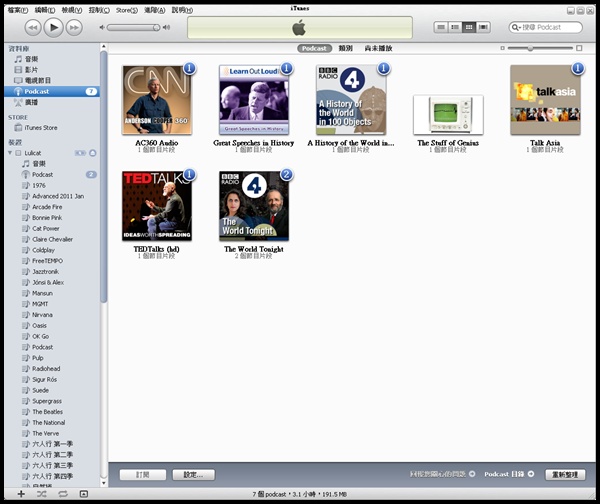
Task: Open the menu ending in (A)
Action: [x=155, y=10]
